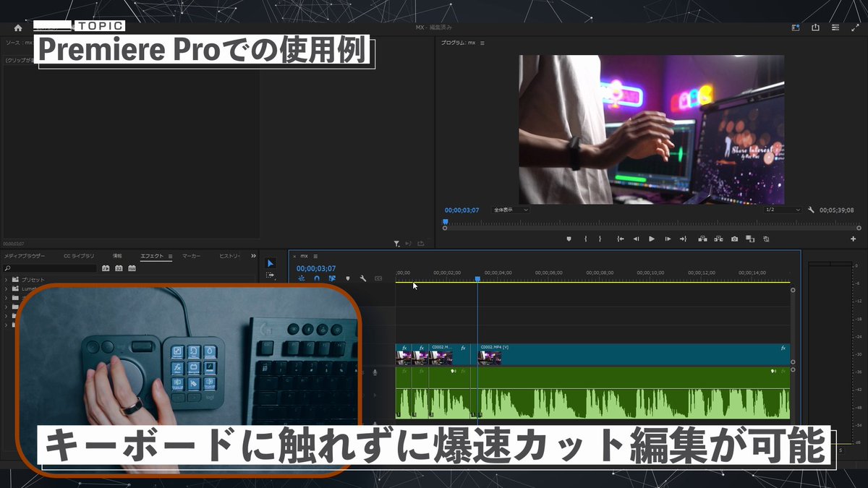The width and height of the screenshot is (868, 488).
Task: Open the workspaces icon in header
Action: point(796,27)
